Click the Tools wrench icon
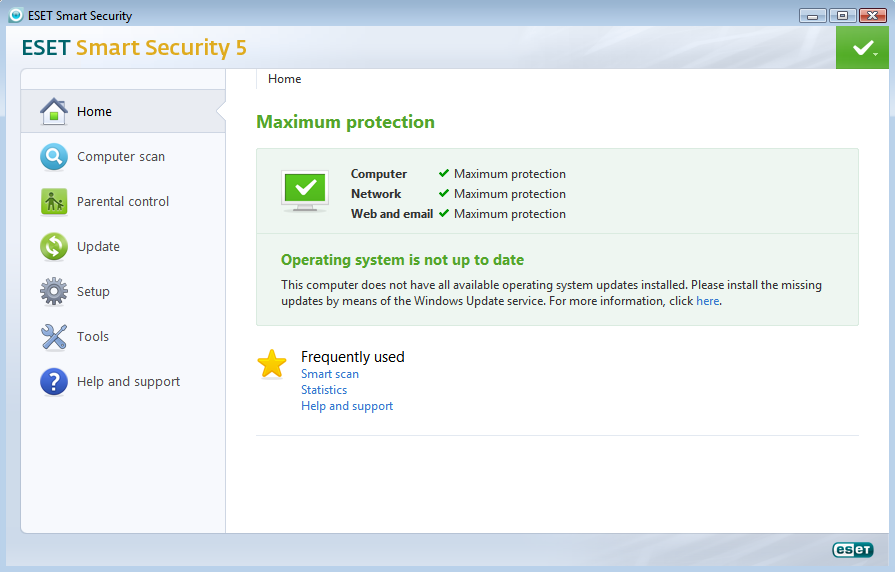The width and height of the screenshot is (895, 572). click(x=54, y=337)
